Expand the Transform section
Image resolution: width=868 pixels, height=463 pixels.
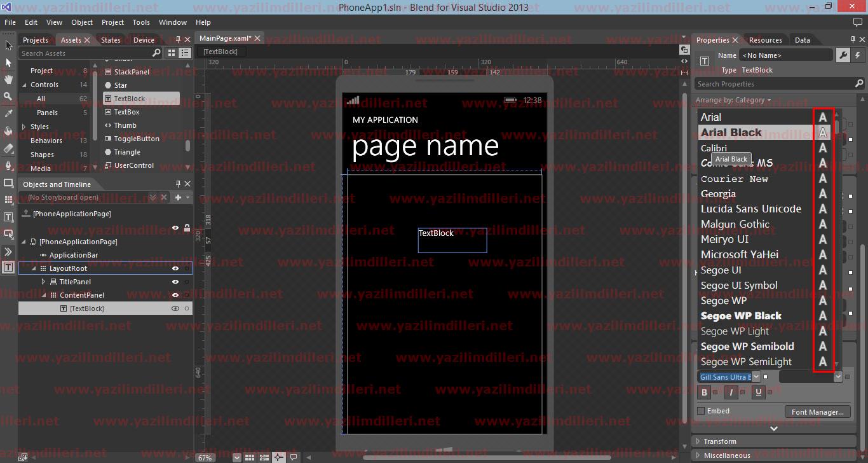tap(698, 441)
